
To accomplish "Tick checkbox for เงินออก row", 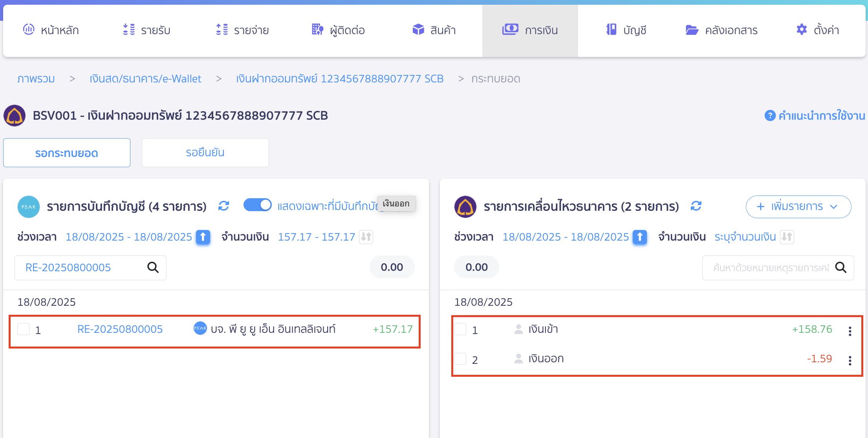I will pos(460,359).
